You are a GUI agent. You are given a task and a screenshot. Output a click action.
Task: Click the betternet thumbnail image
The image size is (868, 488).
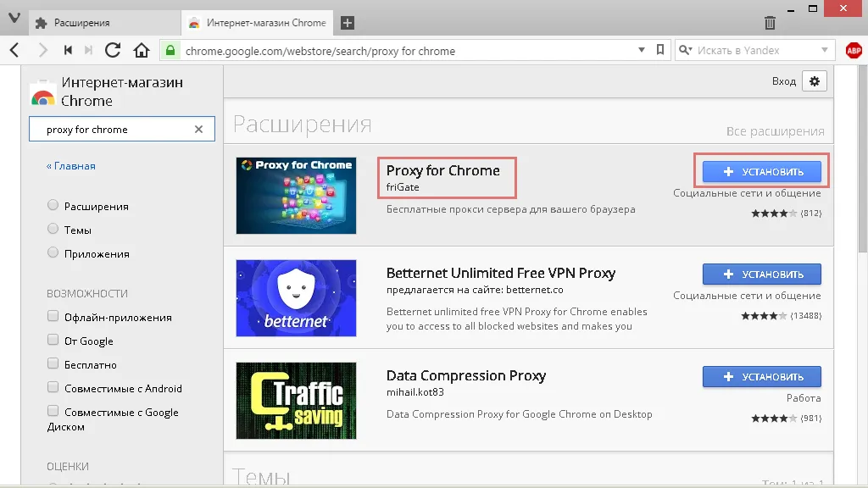(x=296, y=298)
